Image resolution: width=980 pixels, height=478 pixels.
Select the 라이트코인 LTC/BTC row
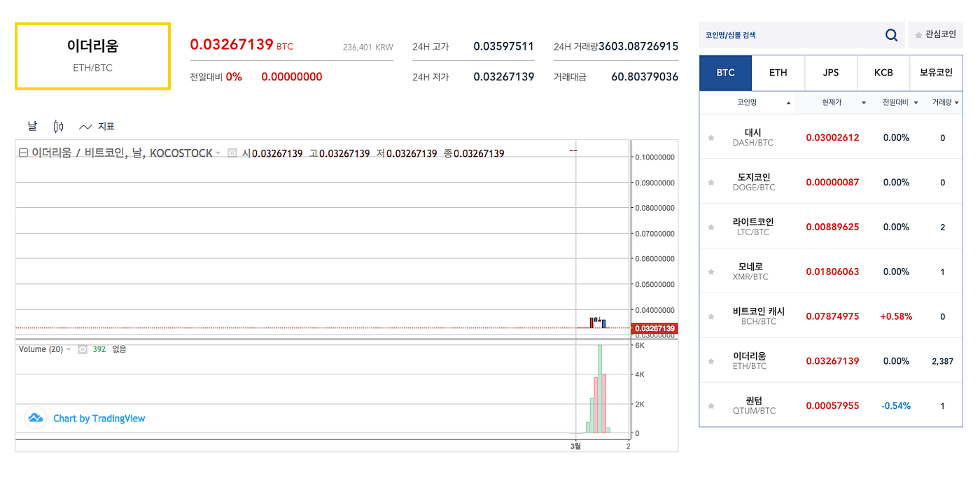(831, 227)
